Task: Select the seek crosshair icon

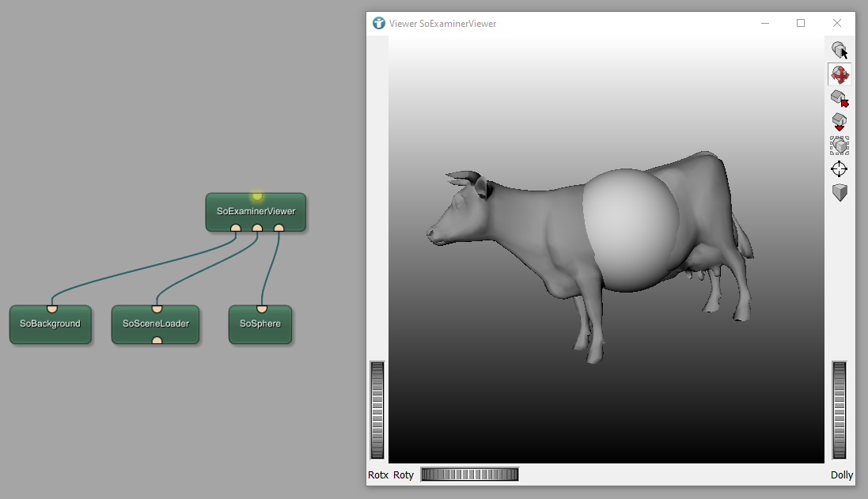Action: (839, 168)
